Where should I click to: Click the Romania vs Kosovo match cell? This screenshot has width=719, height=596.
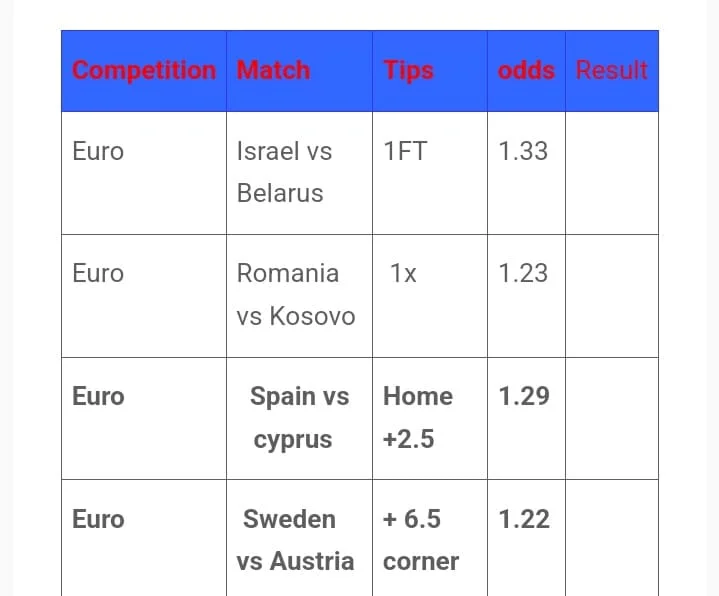click(x=295, y=294)
